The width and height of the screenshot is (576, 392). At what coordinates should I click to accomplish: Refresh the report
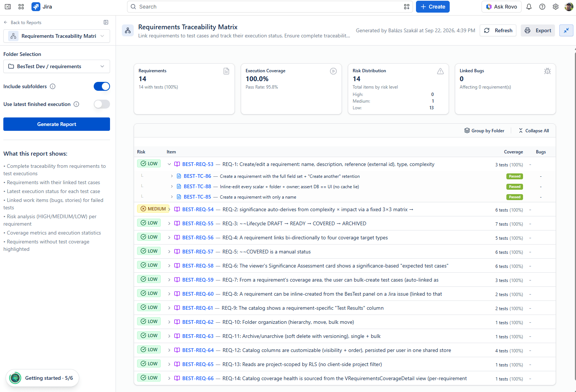(x=498, y=30)
